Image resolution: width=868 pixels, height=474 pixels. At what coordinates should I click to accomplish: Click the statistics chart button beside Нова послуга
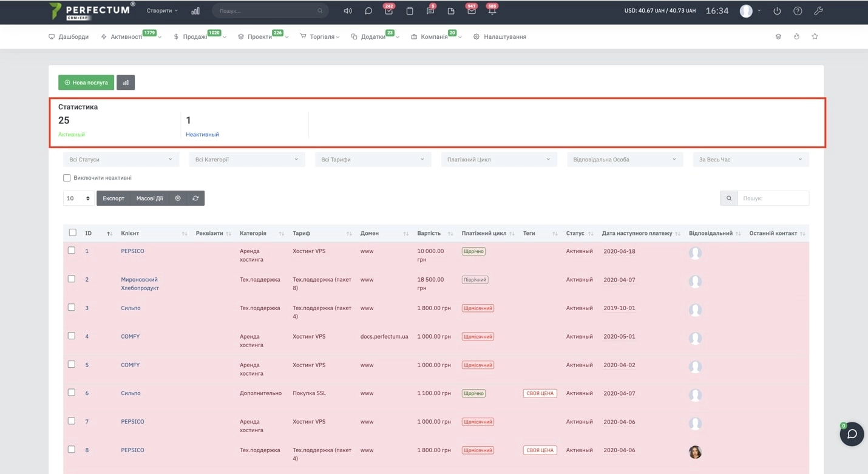(x=126, y=83)
